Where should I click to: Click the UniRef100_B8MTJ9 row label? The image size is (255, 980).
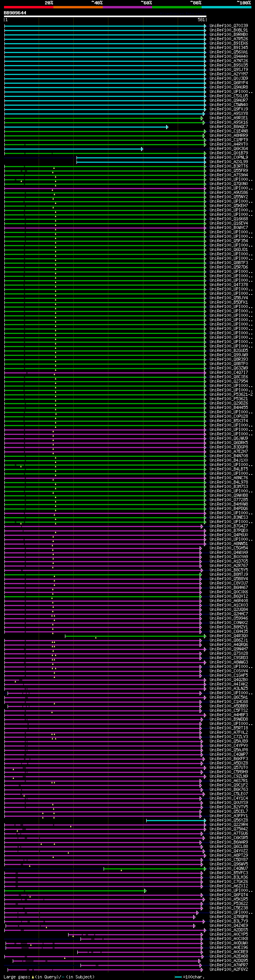pos(229,574)
